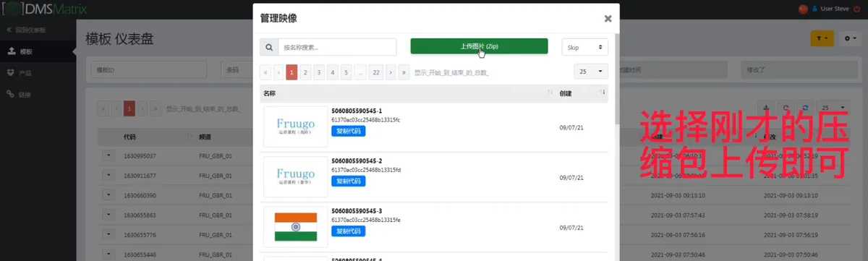Click the search magnifier icon in the modal
Image resolution: width=868 pixels, height=261 pixels.
click(x=268, y=47)
